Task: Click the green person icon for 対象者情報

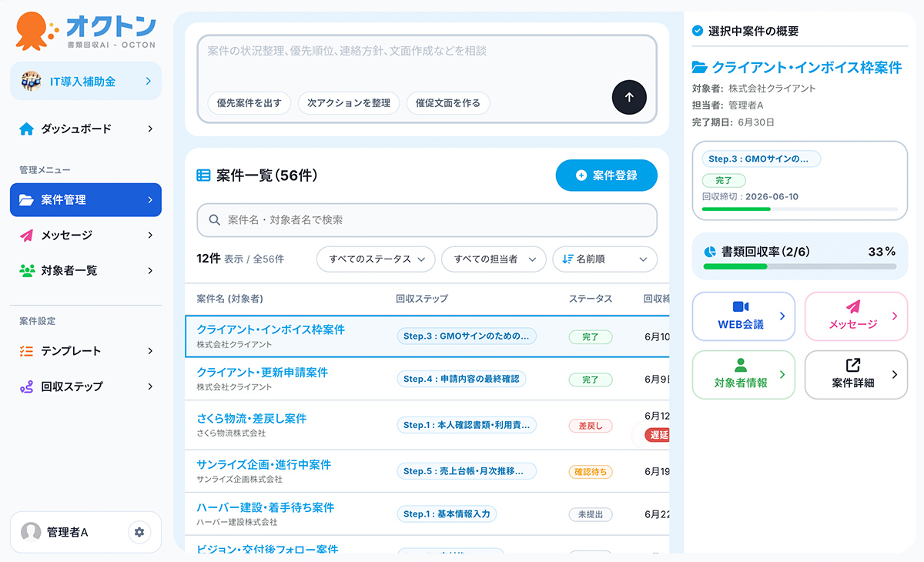Action: (x=741, y=365)
